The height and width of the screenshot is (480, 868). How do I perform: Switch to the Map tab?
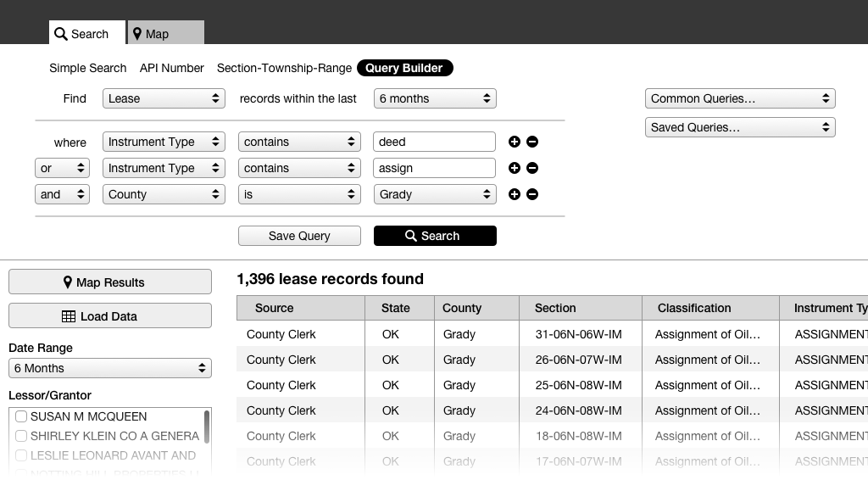click(x=166, y=34)
